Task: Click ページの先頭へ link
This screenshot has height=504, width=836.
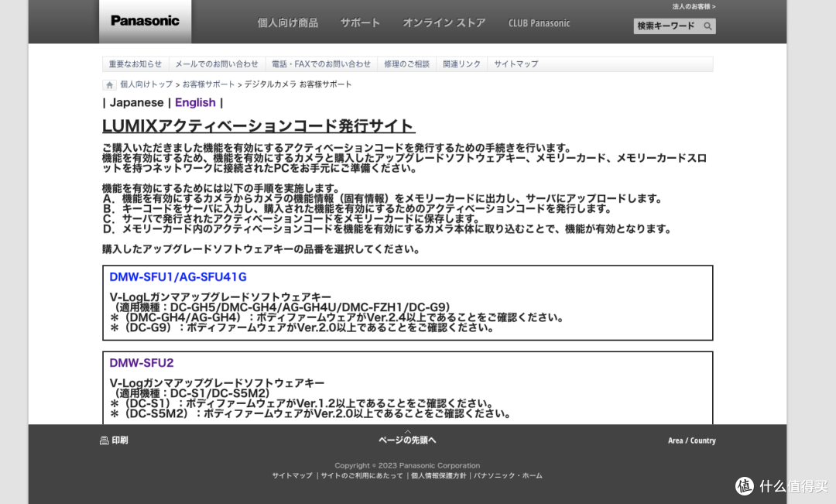Action: (x=407, y=440)
